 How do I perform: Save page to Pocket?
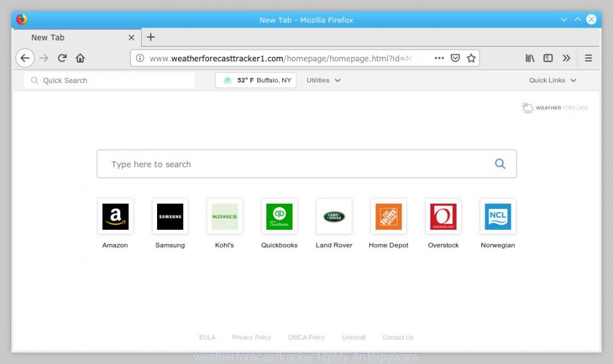coord(455,58)
